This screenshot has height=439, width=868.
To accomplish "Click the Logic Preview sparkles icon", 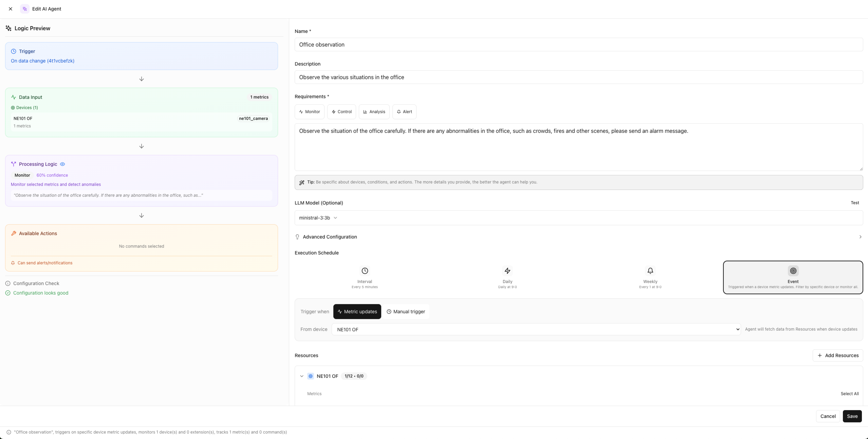I will [9, 28].
